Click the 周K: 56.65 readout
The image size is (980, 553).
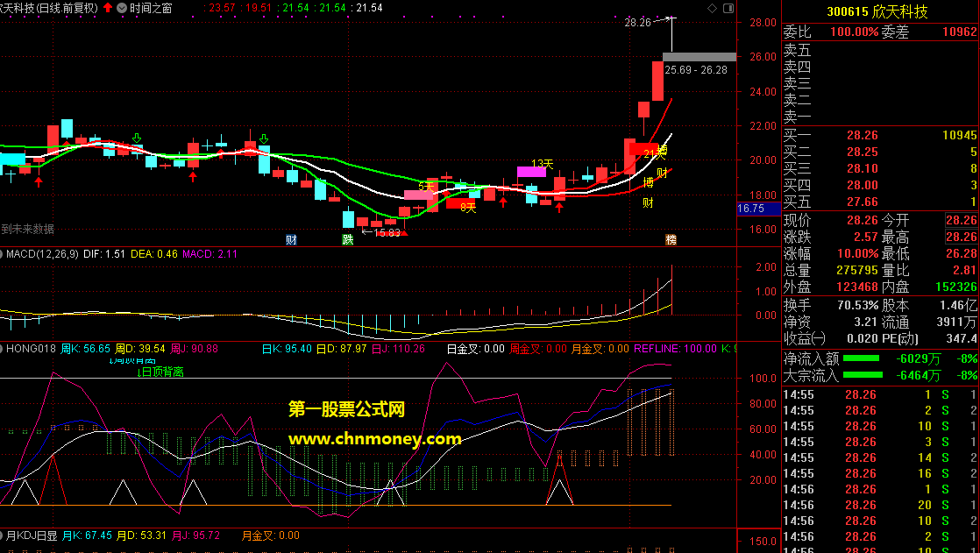85,349
